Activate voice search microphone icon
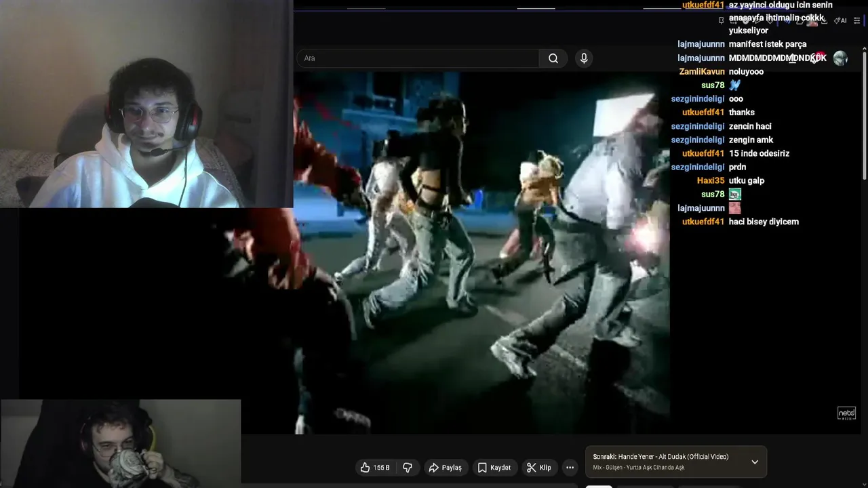 584,58
